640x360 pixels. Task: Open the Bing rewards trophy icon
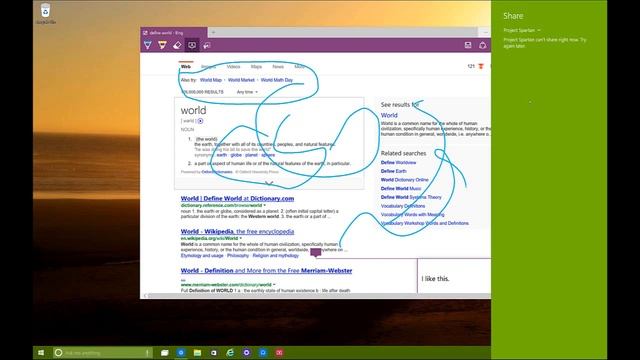[x=481, y=66]
